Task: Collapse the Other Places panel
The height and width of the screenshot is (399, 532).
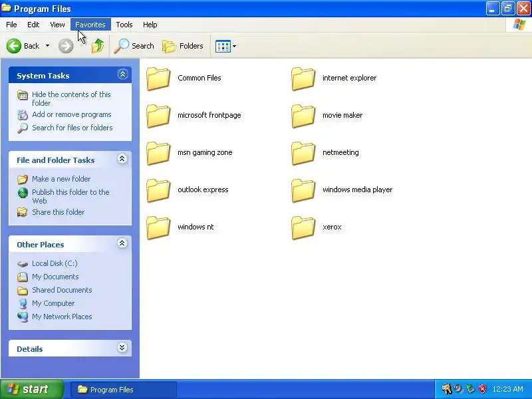Action: [x=122, y=243]
